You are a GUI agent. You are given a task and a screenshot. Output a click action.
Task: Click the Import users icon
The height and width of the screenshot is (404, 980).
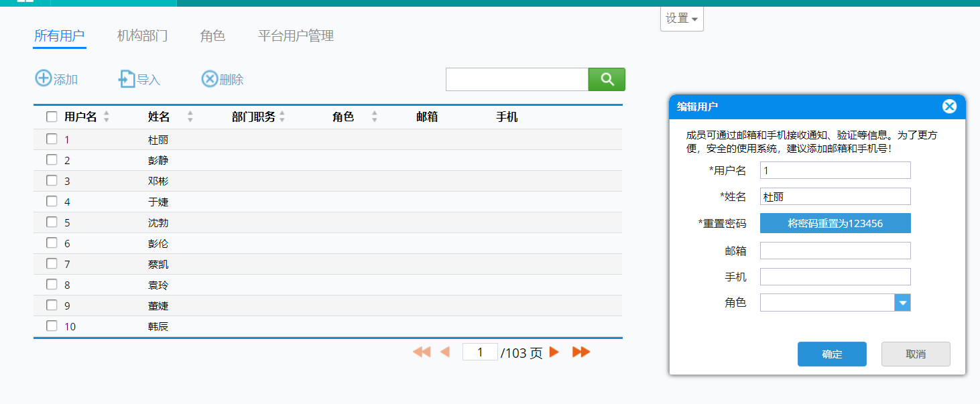(x=126, y=79)
